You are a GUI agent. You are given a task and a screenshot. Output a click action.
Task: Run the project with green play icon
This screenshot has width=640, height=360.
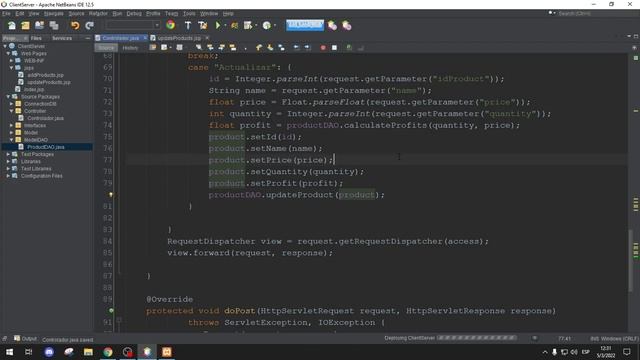[x=218, y=25]
